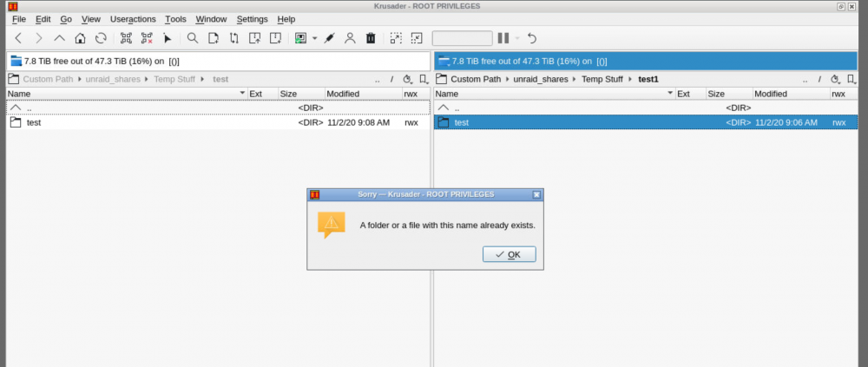Click 'Temp Stuff' in right panel breadcrumb
868x367 pixels.
(602, 79)
